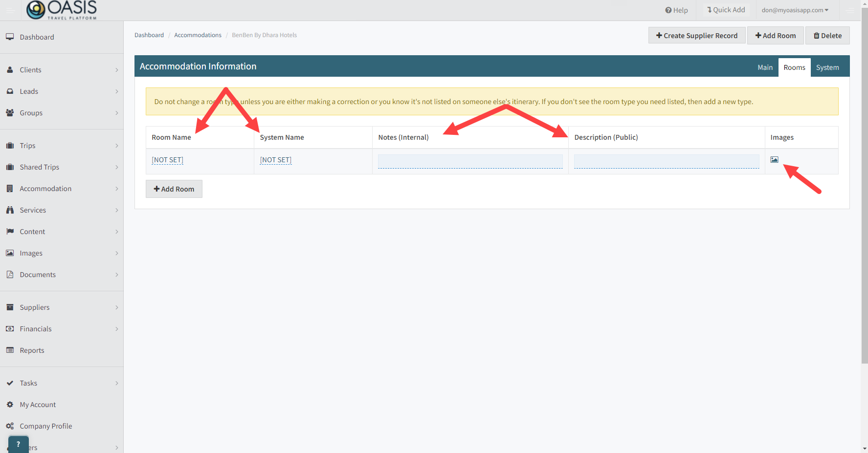Click the Delete button

coord(827,36)
